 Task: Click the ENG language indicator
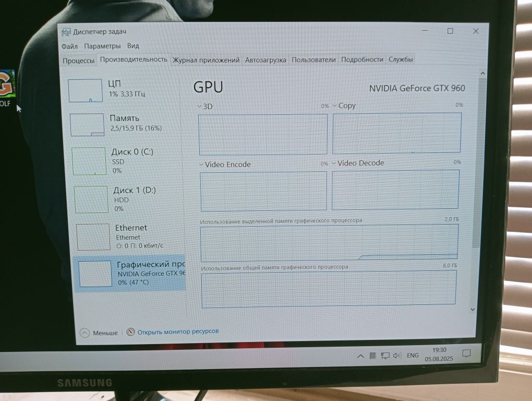412,356
